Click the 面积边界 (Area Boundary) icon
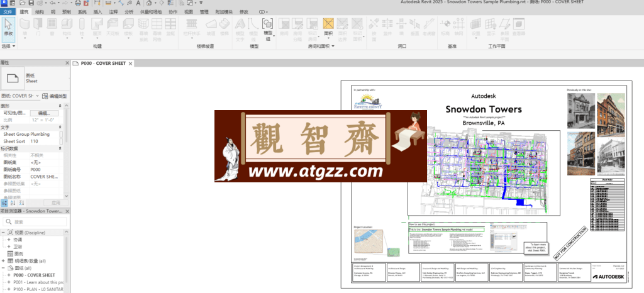Image resolution: width=644 pixels, height=293 pixels. pyautogui.click(x=342, y=24)
